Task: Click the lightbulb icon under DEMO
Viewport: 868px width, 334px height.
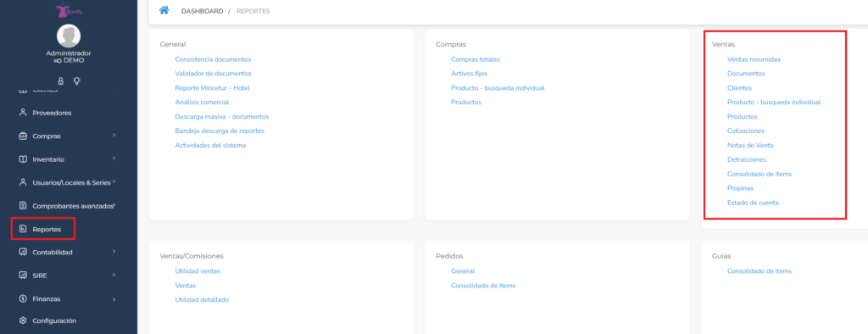Action: (76, 81)
